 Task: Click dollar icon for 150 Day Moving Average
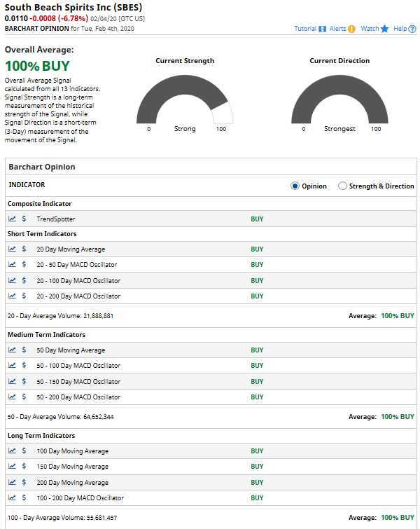[x=24, y=466]
